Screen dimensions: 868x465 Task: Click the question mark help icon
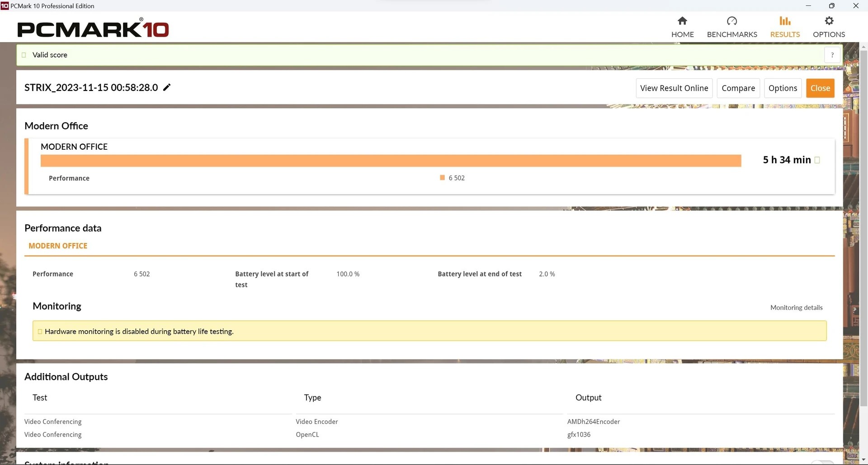coord(832,55)
